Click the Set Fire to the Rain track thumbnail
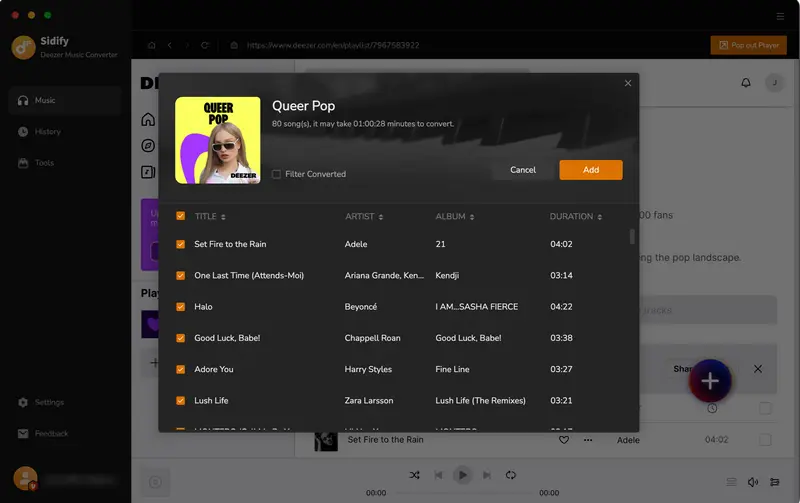The image size is (800, 503). 326,440
